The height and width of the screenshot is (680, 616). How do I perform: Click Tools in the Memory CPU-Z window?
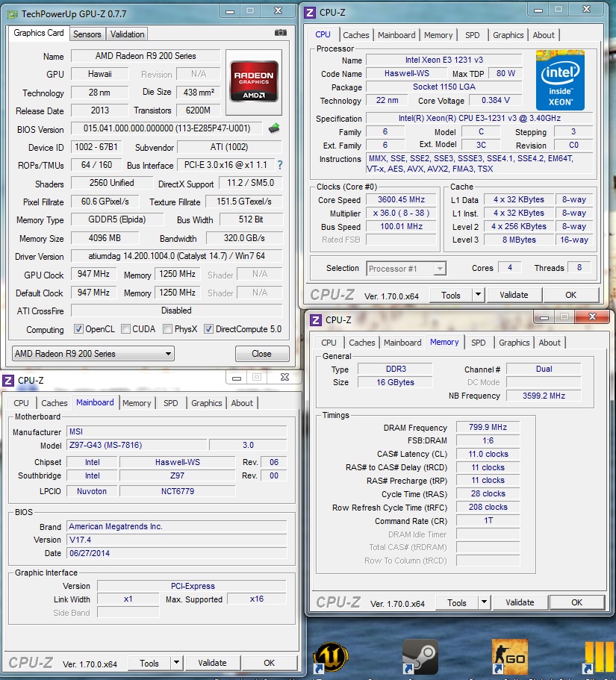click(457, 603)
